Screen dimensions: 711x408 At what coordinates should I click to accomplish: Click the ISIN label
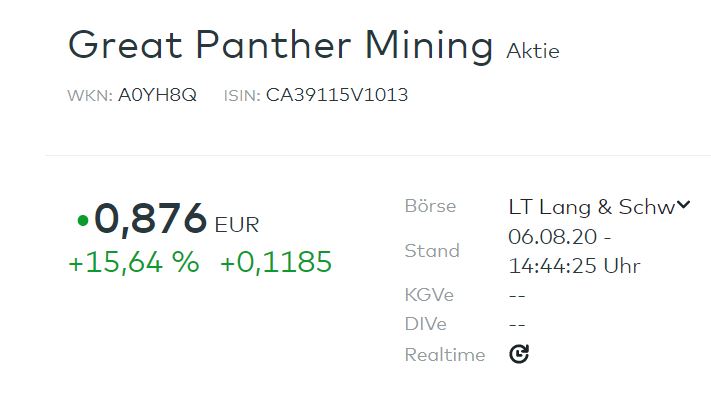(242, 96)
